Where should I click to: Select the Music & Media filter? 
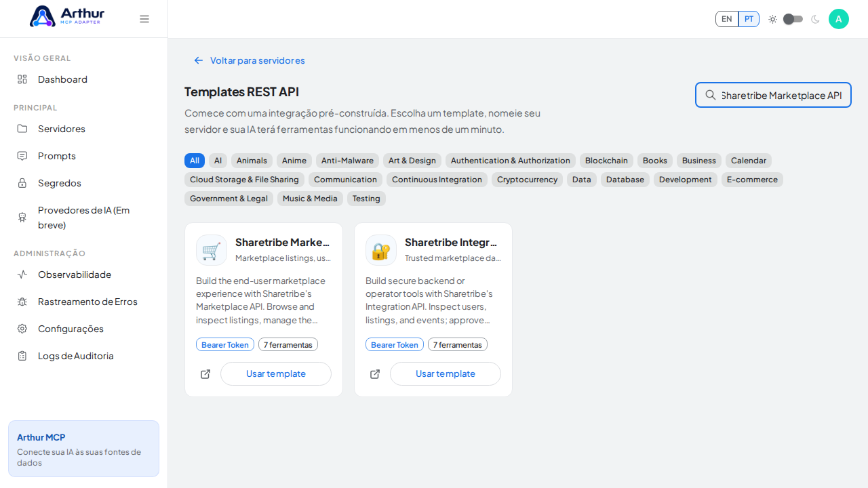pos(310,199)
